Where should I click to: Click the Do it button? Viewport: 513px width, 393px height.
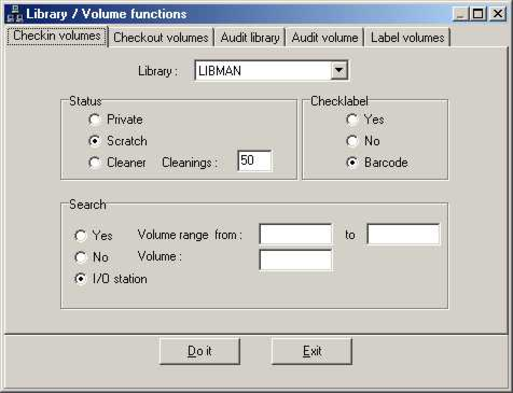200,351
